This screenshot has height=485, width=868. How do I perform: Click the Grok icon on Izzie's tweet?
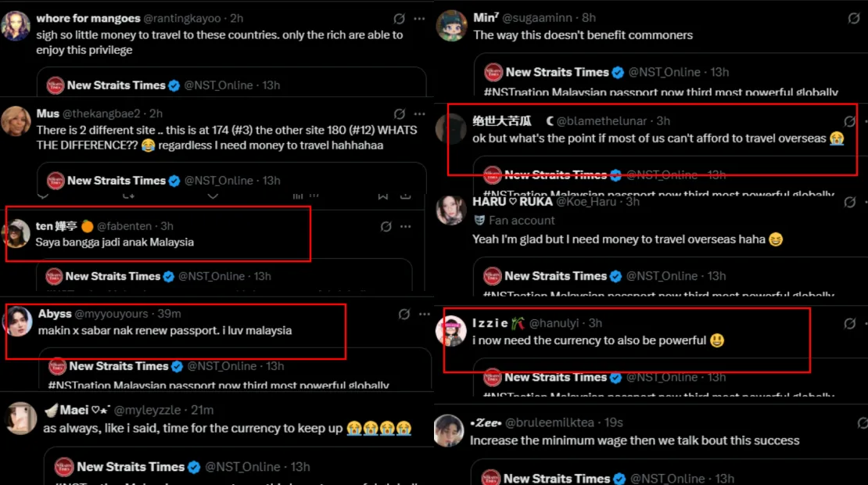coord(849,323)
